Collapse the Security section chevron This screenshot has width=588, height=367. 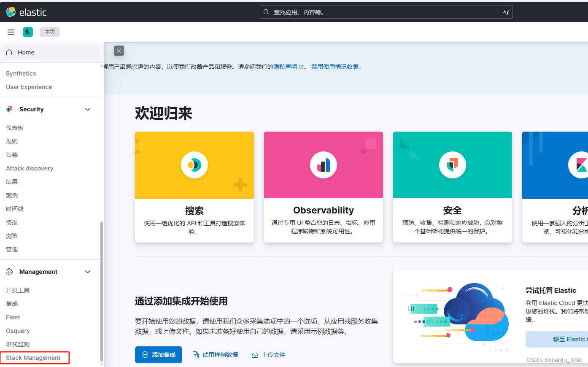tap(88, 109)
